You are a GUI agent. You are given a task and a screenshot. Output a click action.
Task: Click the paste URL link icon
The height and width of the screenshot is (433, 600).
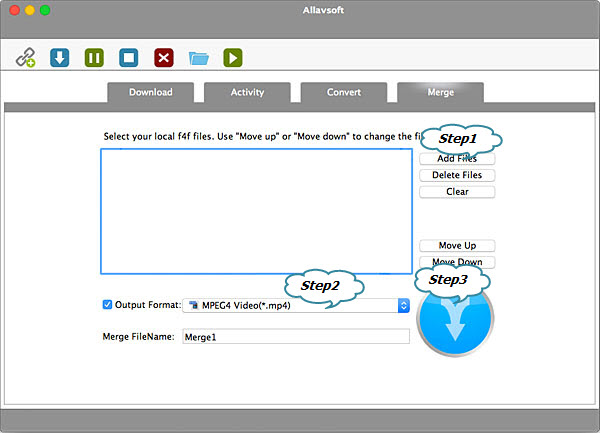[x=25, y=57]
